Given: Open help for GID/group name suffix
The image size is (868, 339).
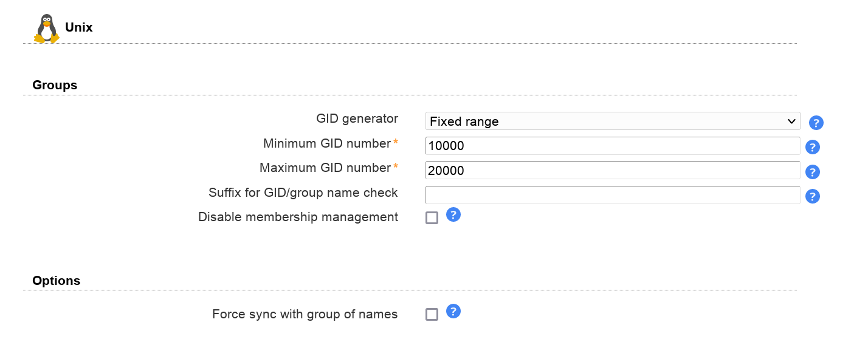Looking at the screenshot, I should [812, 196].
